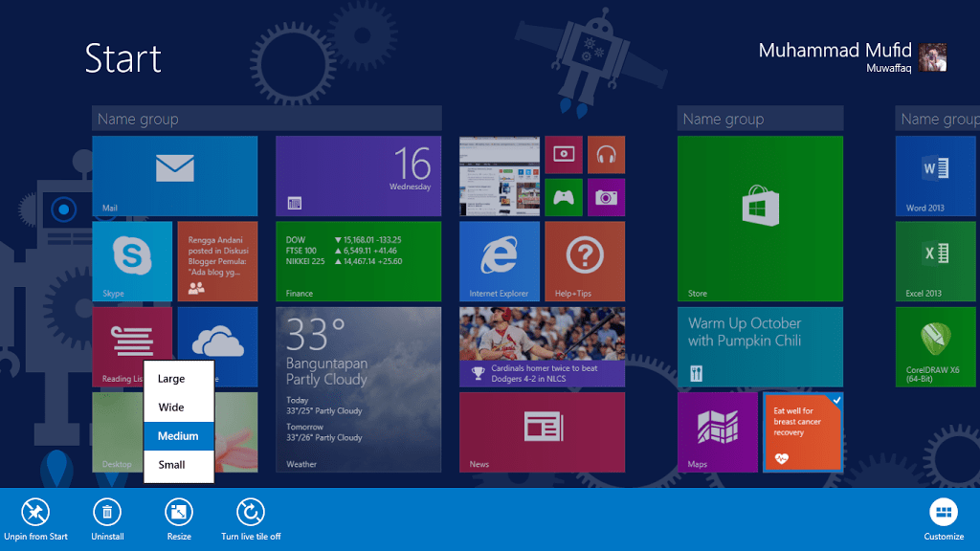This screenshot has height=551, width=980.
Task: Click the Customize button
Action: (944, 519)
